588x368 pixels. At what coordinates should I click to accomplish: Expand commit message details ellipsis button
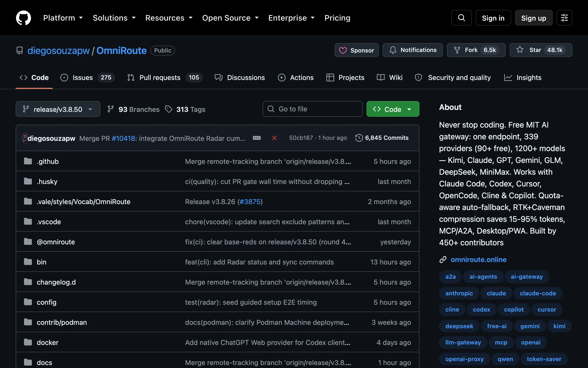[x=257, y=138]
